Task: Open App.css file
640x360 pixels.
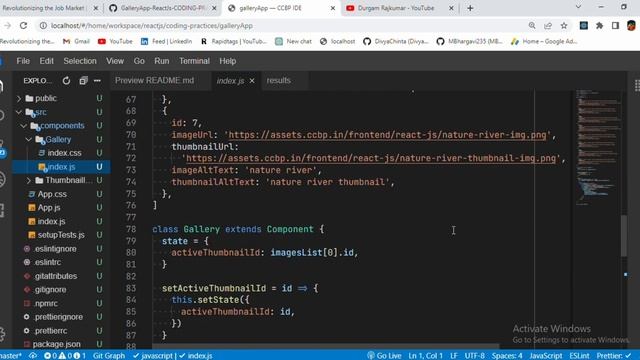Action: pyautogui.click(x=52, y=194)
